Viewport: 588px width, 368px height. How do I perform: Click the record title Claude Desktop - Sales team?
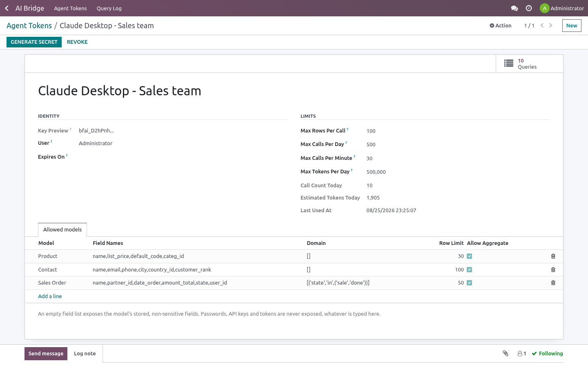pyautogui.click(x=120, y=91)
